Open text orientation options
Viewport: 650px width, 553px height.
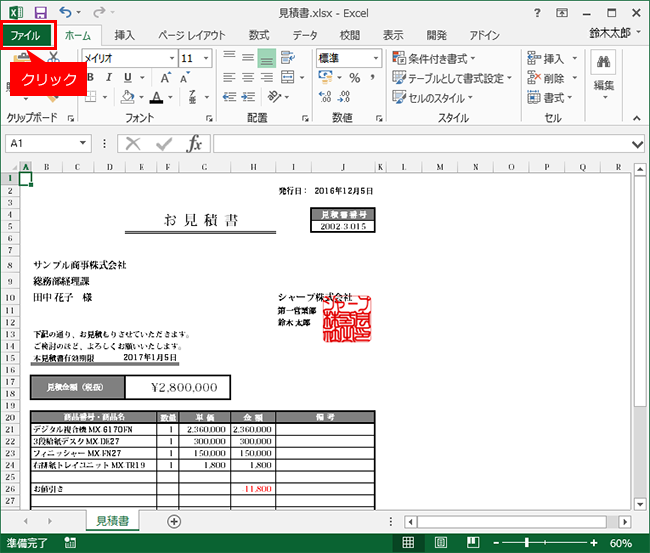[274, 97]
